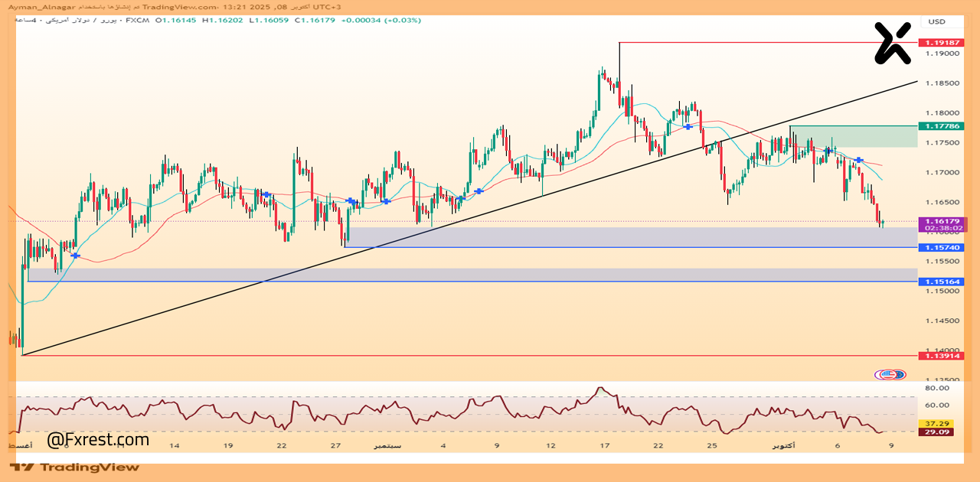Click the TradingView logo at bottom left

coord(75,467)
